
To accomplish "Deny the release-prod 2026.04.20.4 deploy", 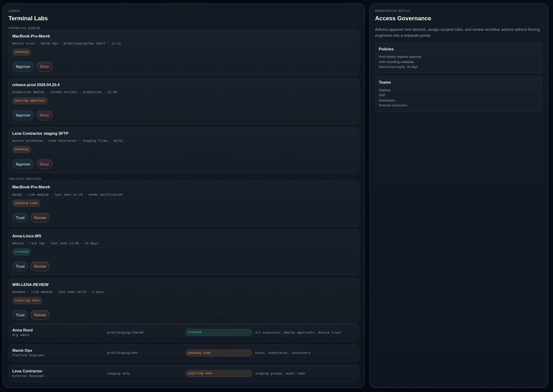I will tap(44, 115).
